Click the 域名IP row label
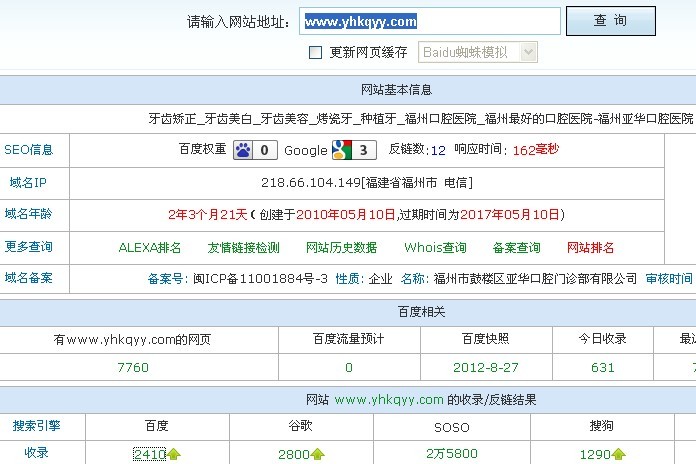 [x=28, y=182]
